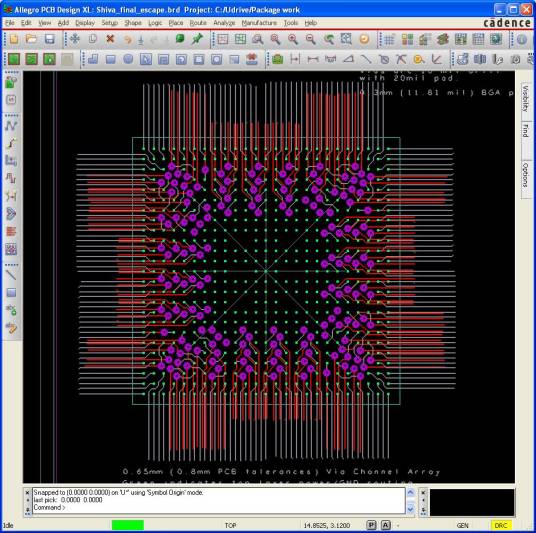Select the Add Connect route tool in sidebar
Screen dimensions: 536x533
pos(11,125)
